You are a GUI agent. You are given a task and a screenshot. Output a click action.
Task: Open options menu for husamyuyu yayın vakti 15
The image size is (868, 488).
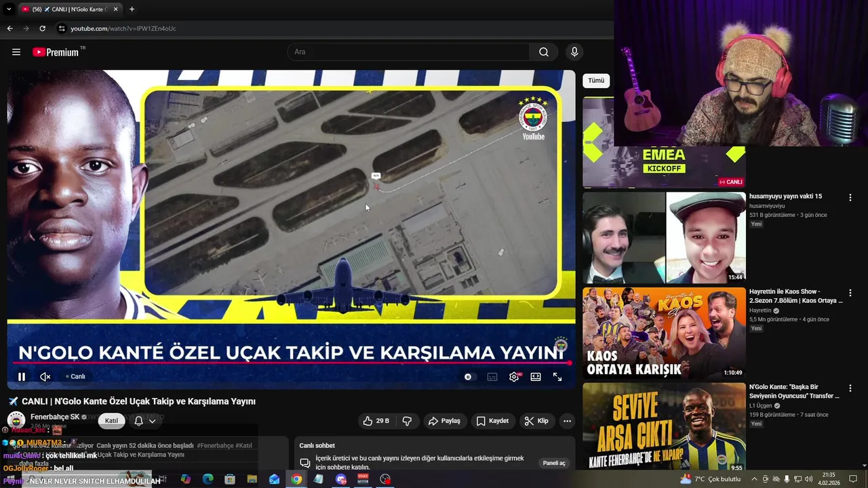tap(850, 198)
